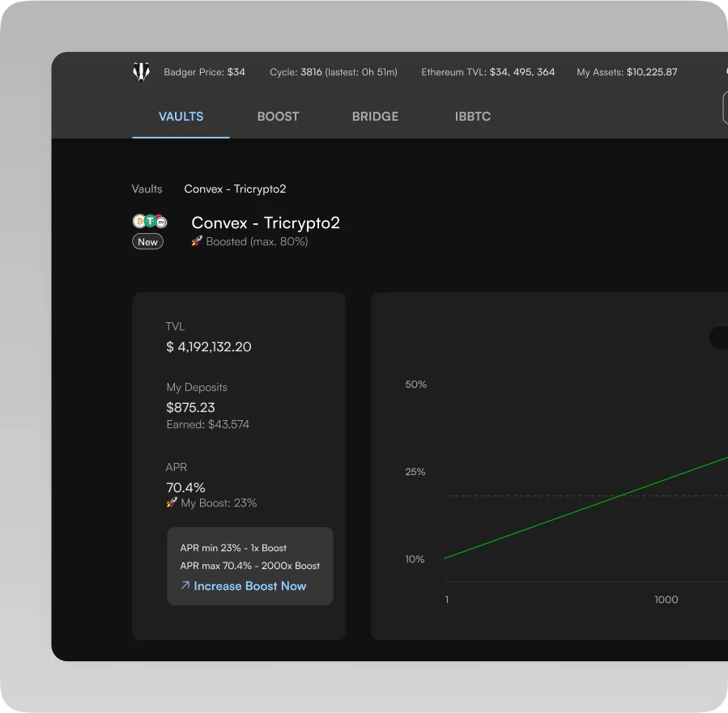Click the green APR boost chart line

pyautogui.click(x=586, y=508)
